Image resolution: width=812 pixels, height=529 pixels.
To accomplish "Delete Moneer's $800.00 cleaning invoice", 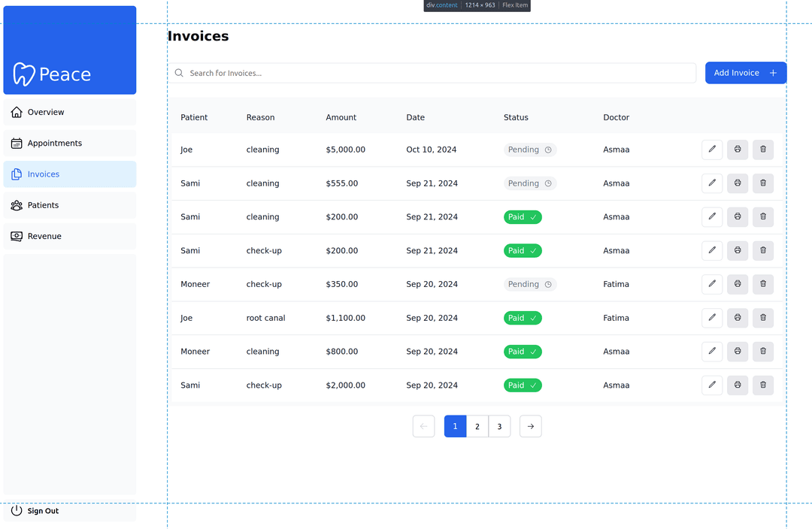I will (x=763, y=352).
